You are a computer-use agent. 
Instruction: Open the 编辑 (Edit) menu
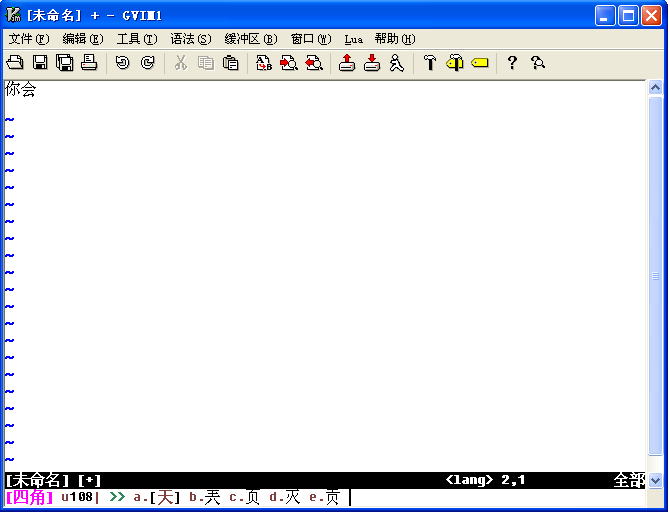tap(82, 39)
